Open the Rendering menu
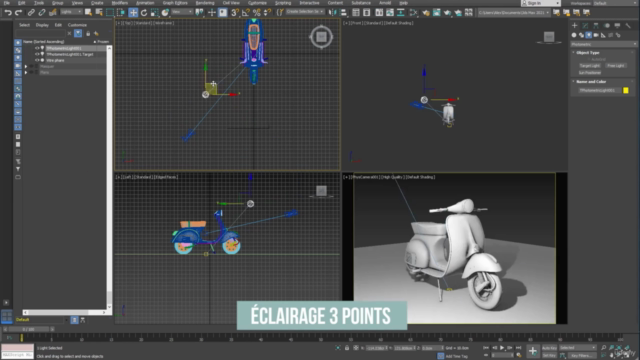Viewport: 640px width, 360px height. coord(204,3)
